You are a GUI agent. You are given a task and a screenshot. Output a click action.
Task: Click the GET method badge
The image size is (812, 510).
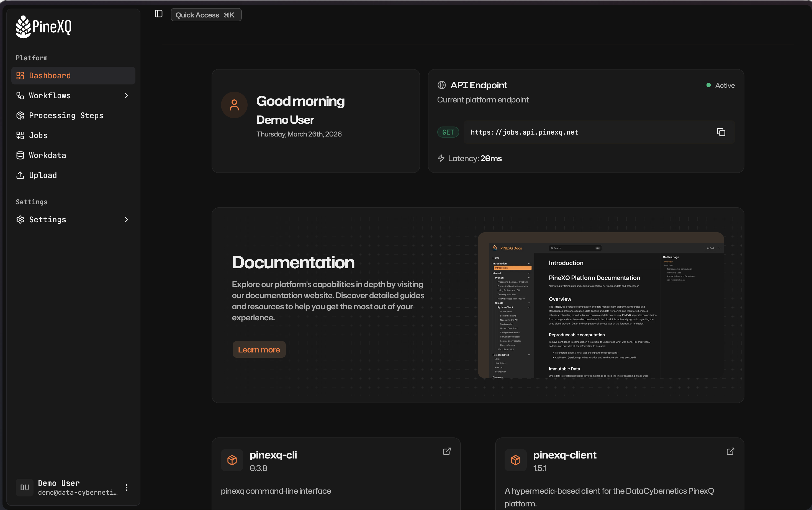tap(448, 132)
